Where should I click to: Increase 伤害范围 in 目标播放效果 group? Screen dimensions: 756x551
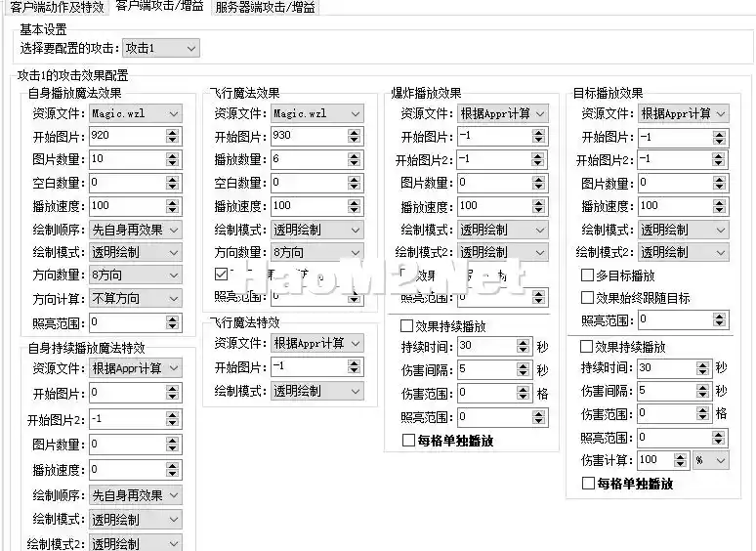tap(703, 409)
